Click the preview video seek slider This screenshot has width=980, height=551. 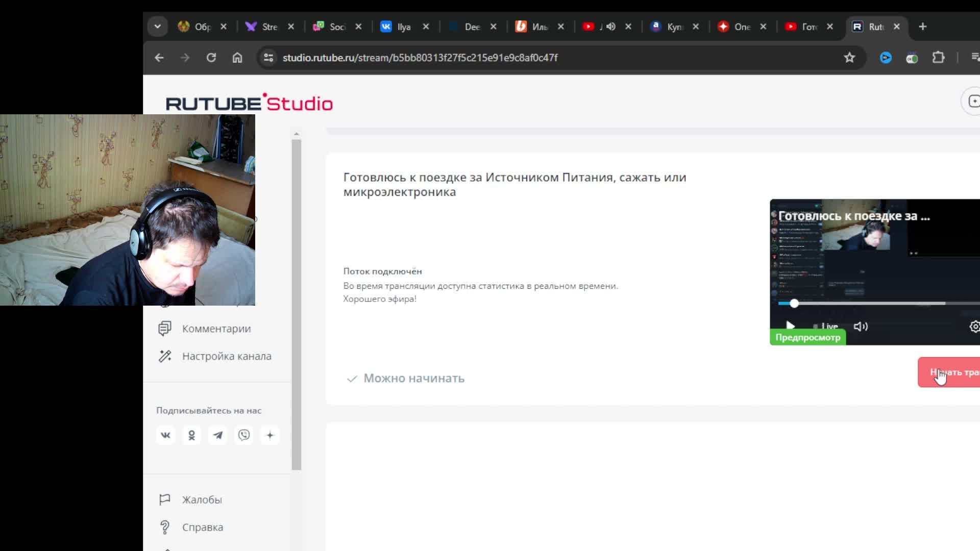click(x=794, y=304)
